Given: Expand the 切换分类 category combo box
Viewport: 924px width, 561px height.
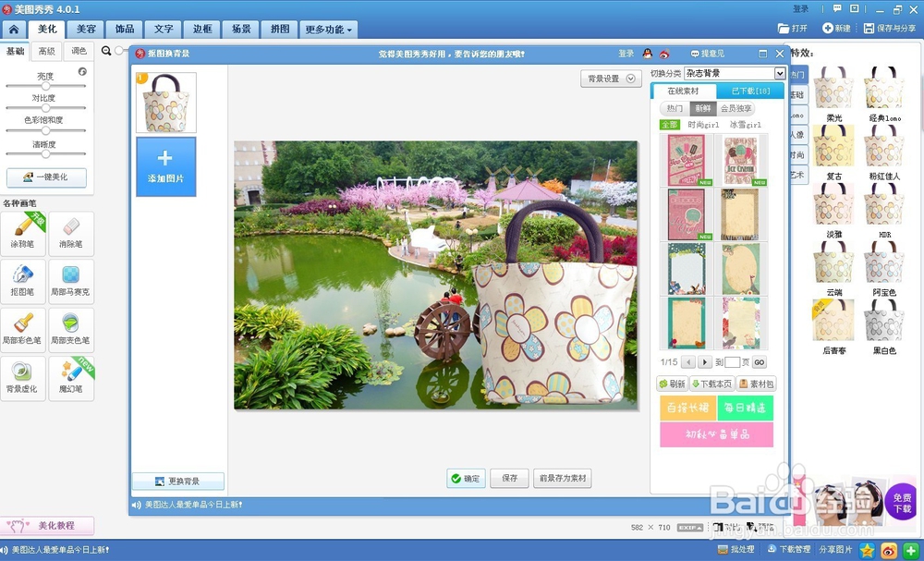Looking at the screenshot, I should point(780,73).
